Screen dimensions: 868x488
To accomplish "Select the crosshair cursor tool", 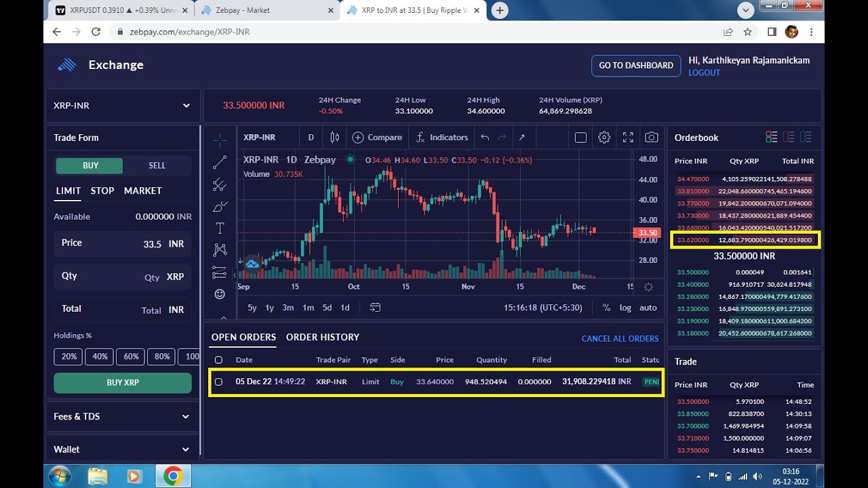I will tap(220, 140).
